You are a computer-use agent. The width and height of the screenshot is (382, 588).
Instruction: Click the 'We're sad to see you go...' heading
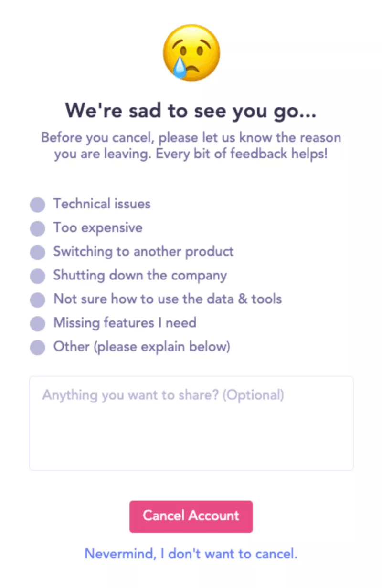coord(191,111)
